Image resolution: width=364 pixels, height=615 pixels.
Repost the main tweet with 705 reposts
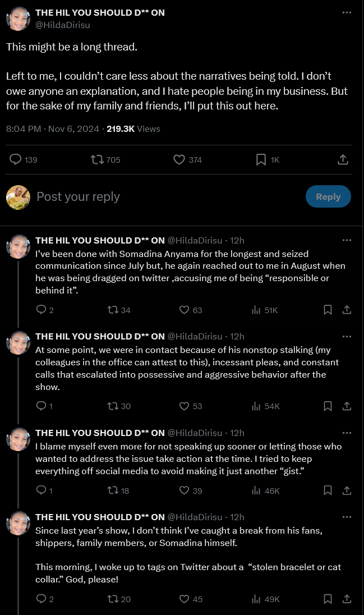[98, 160]
